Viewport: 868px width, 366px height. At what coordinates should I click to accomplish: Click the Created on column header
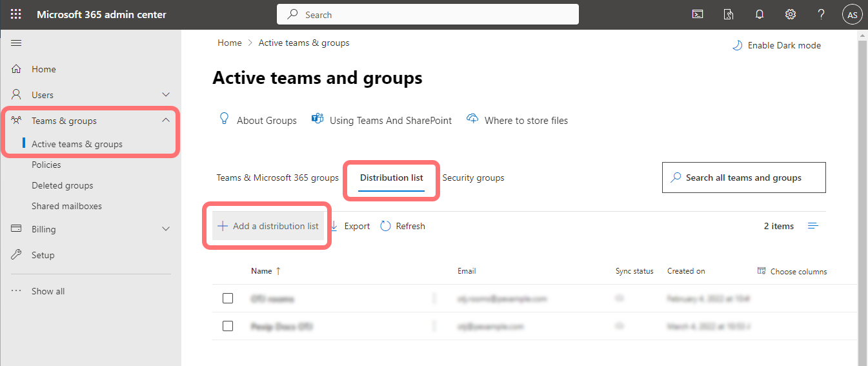(x=686, y=271)
